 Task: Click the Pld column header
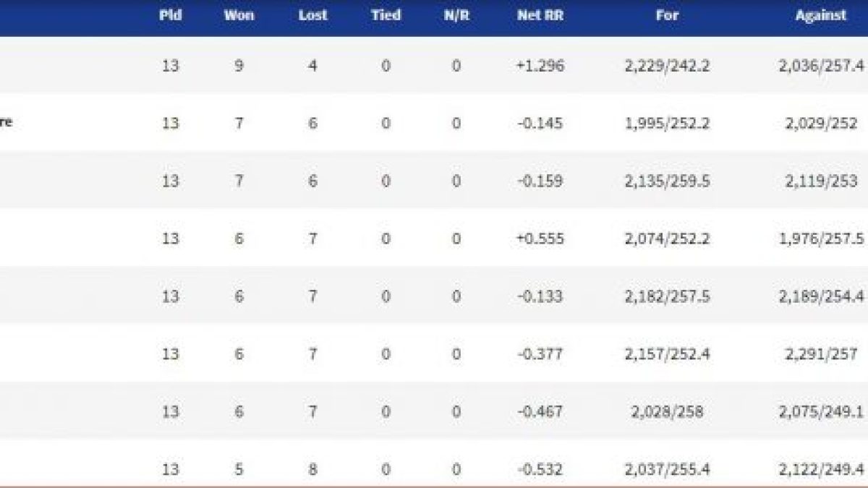tap(171, 15)
